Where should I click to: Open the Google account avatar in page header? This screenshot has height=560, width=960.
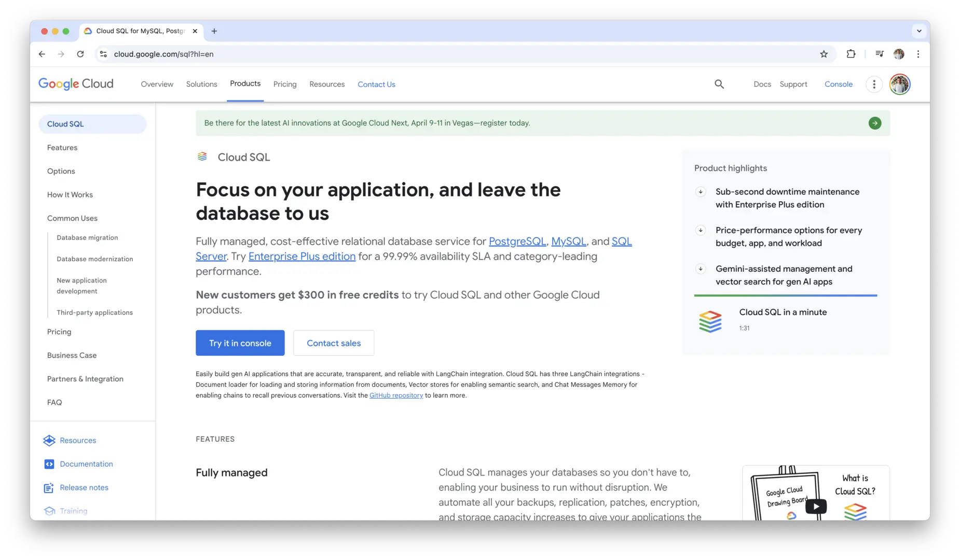900,84
